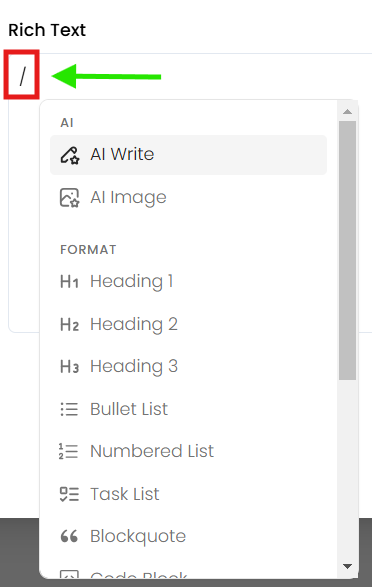Image resolution: width=372 pixels, height=587 pixels.
Task: Choose Task List option
Action: 188,494
